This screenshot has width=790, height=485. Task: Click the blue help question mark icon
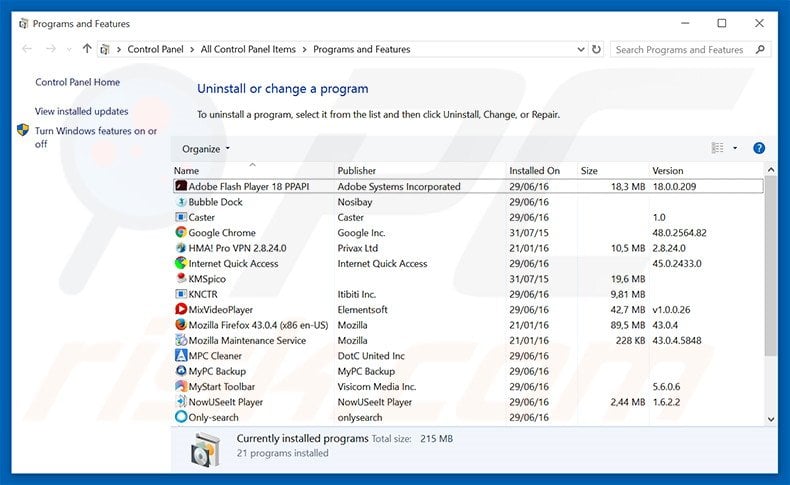759,148
